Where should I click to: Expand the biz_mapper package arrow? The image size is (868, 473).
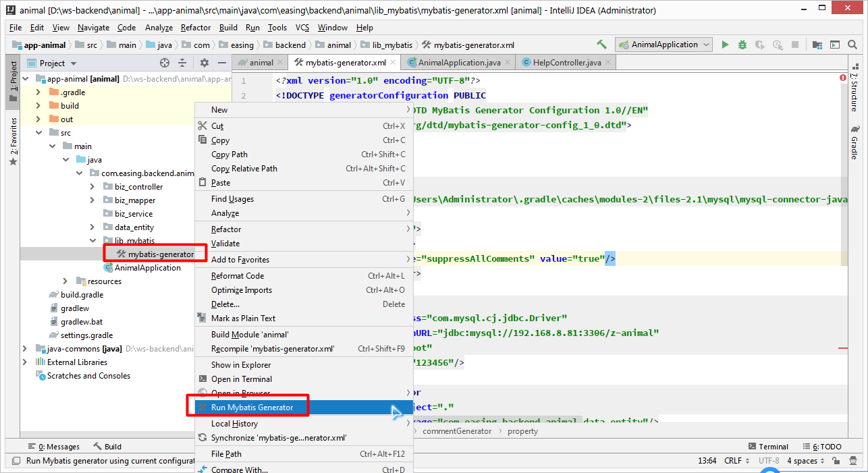pyautogui.click(x=92, y=200)
